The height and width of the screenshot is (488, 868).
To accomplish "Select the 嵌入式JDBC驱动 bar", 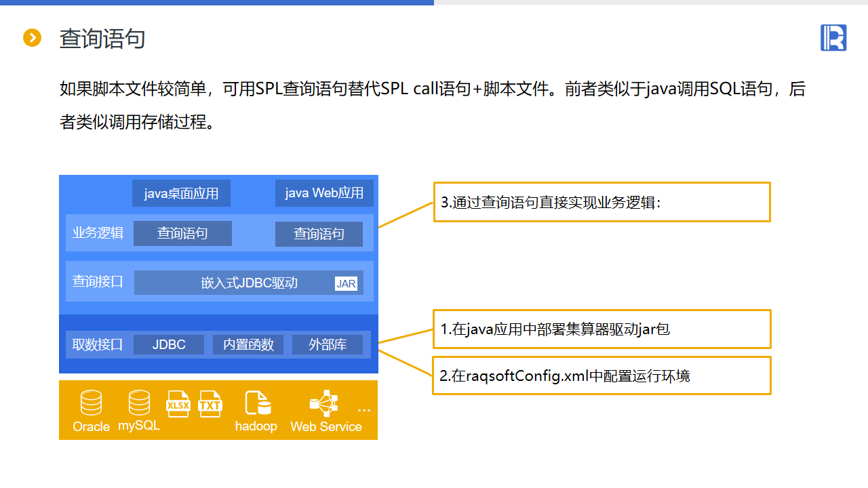I will tap(249, 283).
